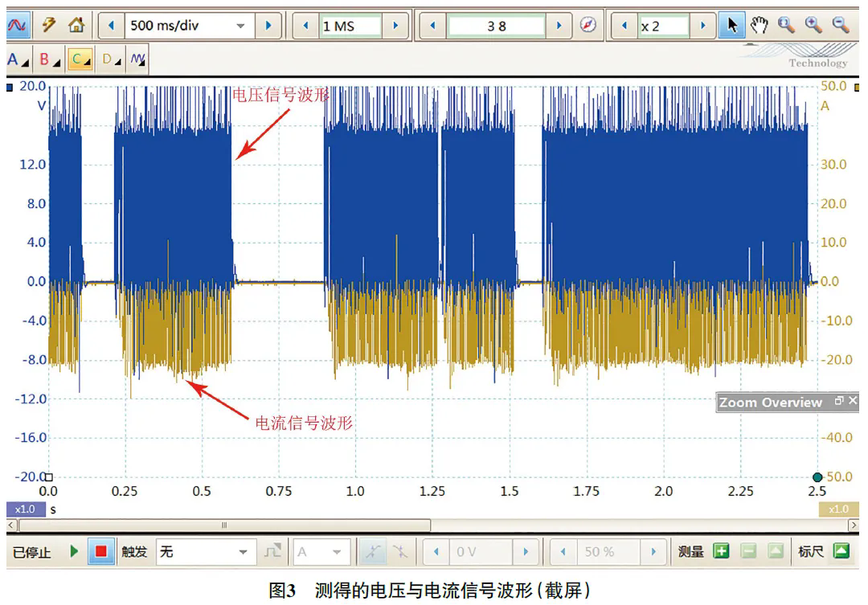
Task: Close the Zoom Overview panel
Action: pyautogui.click(x=853, y=400)
